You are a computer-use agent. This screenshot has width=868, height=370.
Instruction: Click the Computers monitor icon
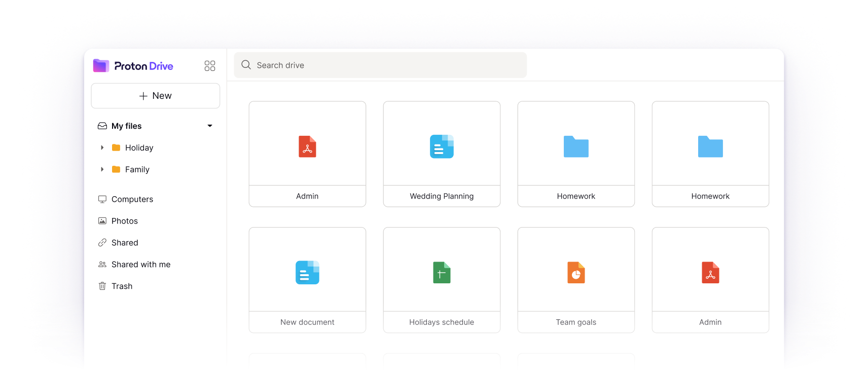point(102,199)
